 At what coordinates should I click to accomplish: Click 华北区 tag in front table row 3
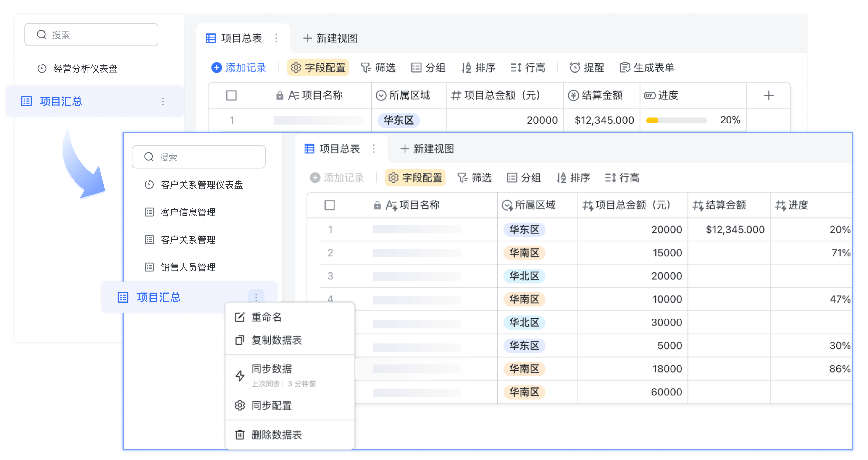(524, 276)
